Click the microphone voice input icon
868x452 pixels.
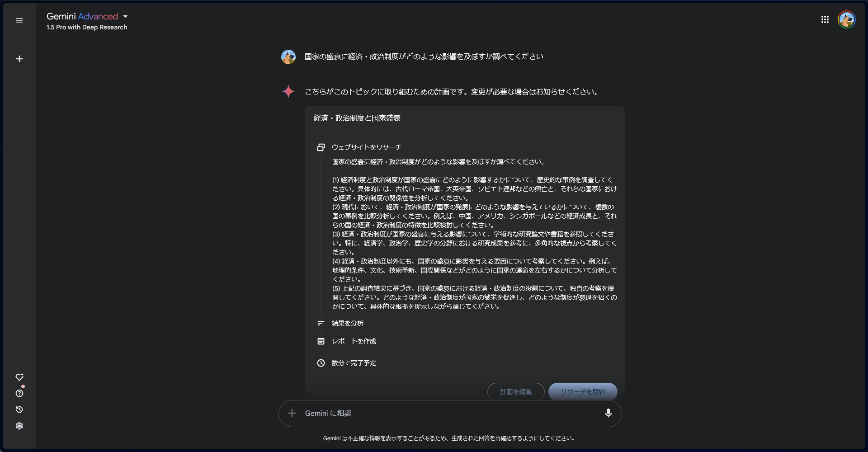609,413
